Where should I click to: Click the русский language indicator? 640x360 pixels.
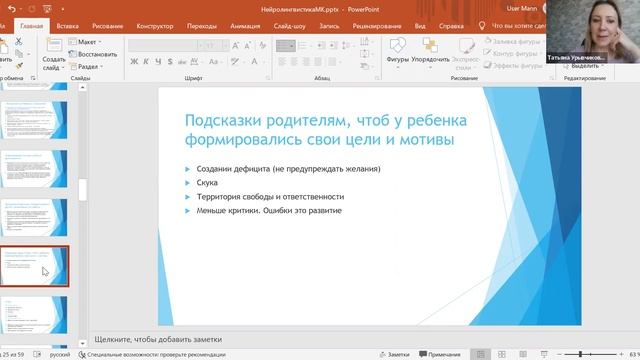click(60, 355)
